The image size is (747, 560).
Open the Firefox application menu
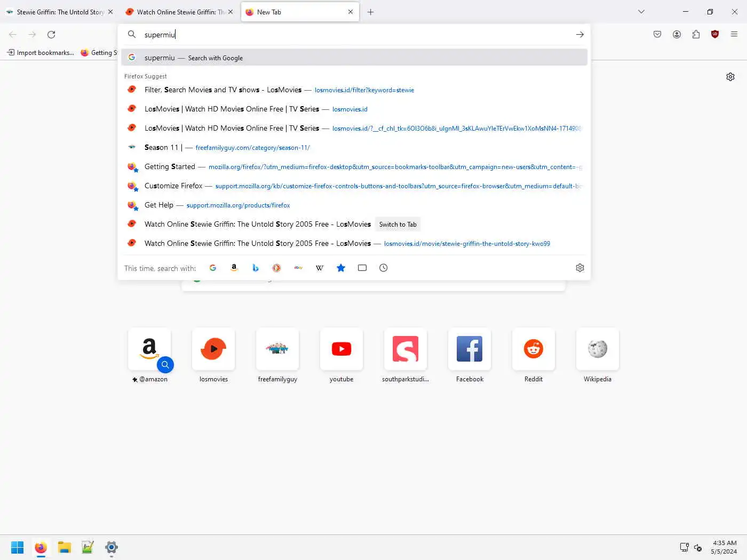(x=734, y=34)
